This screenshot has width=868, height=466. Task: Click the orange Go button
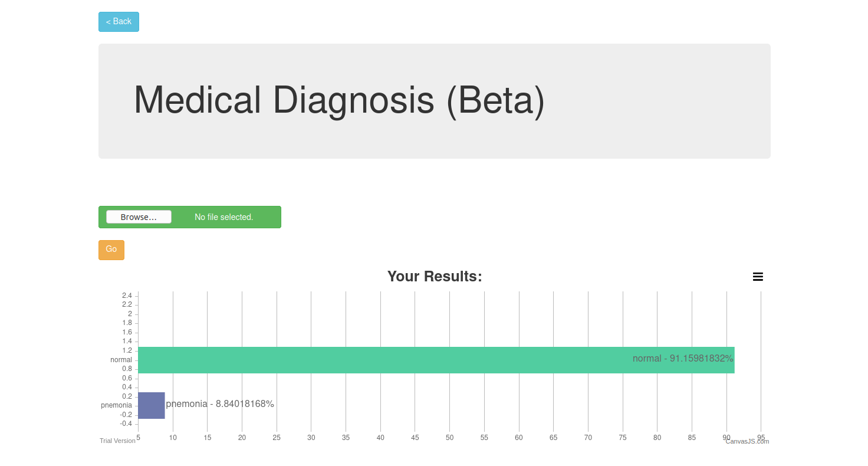(111, 250)
